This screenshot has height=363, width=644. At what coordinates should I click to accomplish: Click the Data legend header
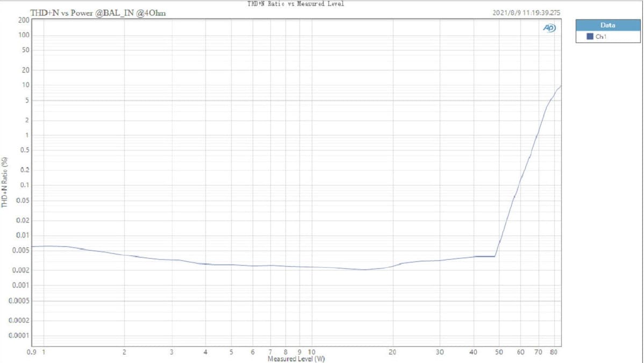pyautogui.click(x=608, y=25)
